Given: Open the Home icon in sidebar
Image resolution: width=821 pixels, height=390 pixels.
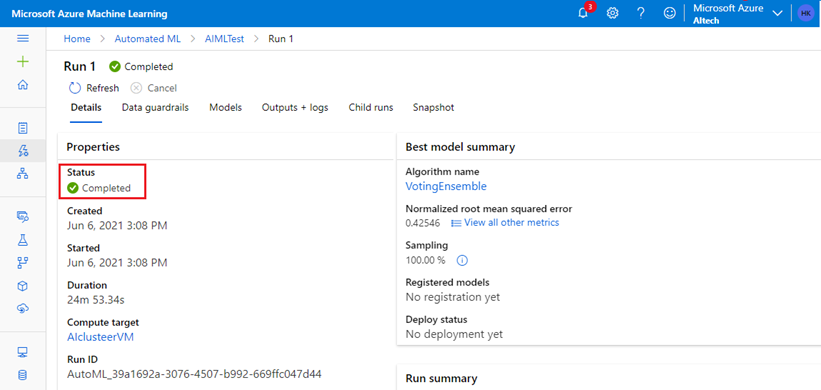Looking at the screenshot, I should [x=23, y=85].
